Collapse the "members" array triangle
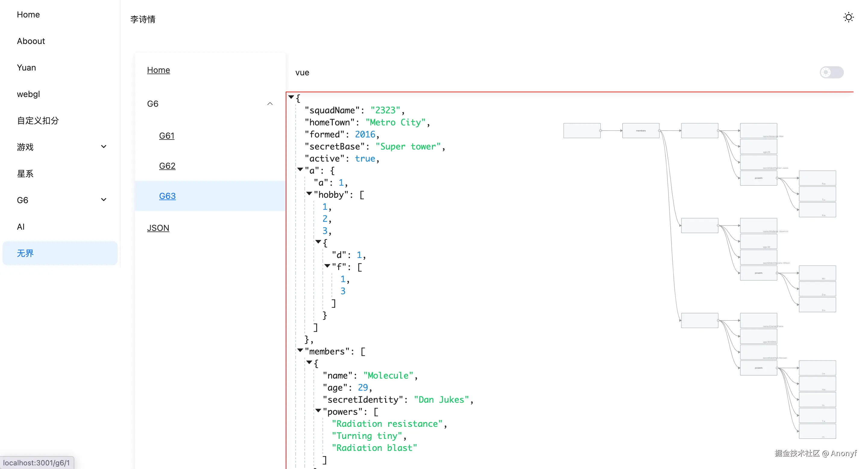Image resolution: width=868 pixels, height=469 pixels. 300,350
